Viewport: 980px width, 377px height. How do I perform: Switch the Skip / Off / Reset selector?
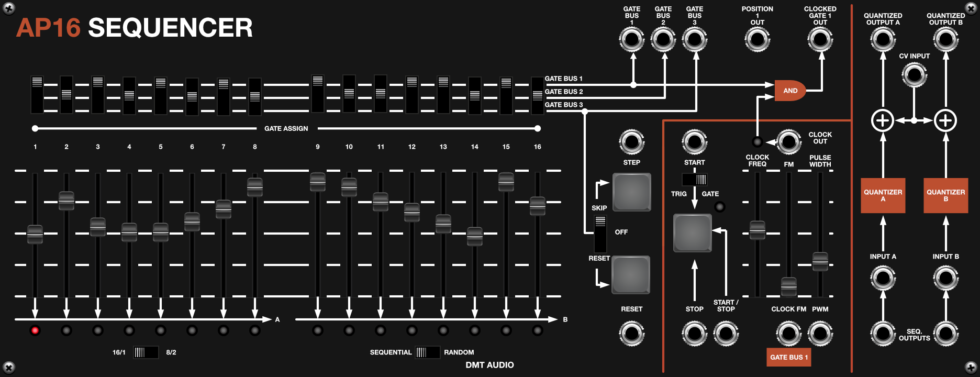pos(600,234)
